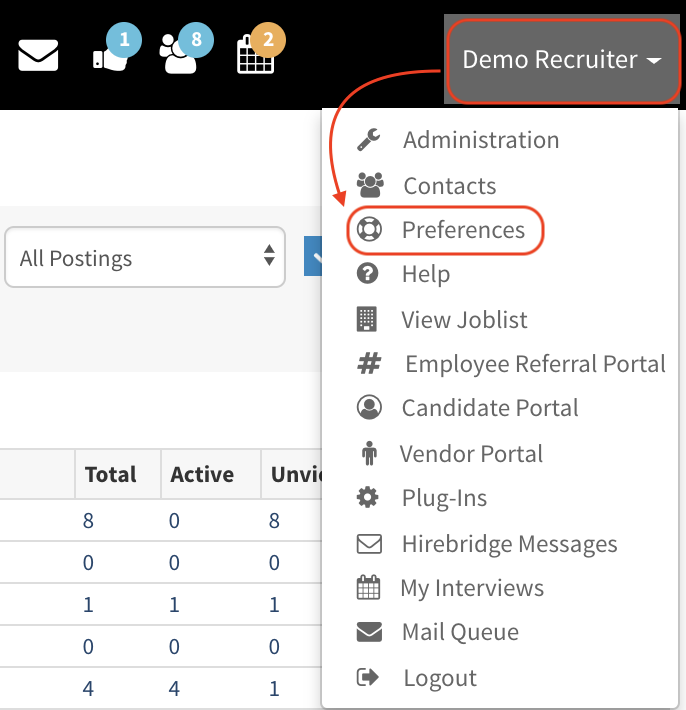Viewport: 686px width, 710px height.
Task: Expand the Demo Recruiter user dropdown
Action: (562, 60)
